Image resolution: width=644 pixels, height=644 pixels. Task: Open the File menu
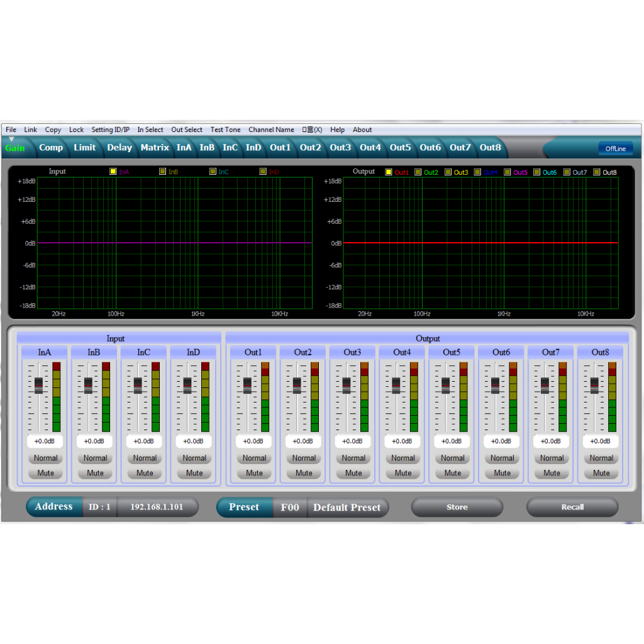[11, 130]
